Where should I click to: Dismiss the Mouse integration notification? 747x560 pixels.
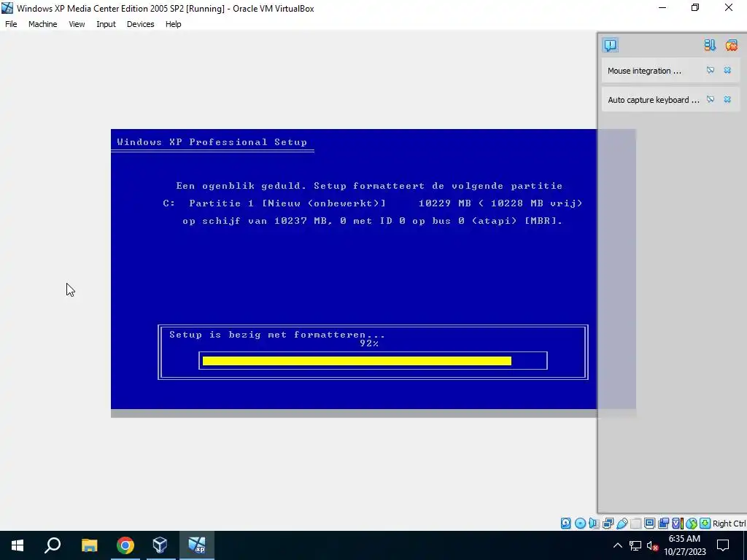click(x=727, y=71)
